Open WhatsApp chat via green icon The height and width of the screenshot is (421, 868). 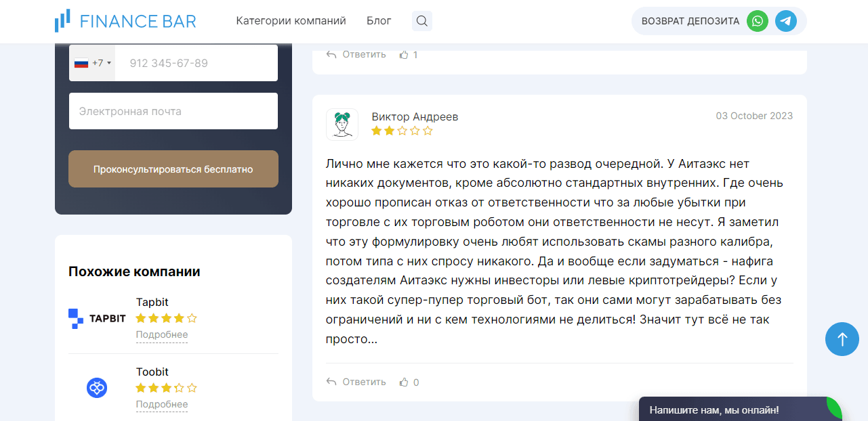tap(756, 21)
